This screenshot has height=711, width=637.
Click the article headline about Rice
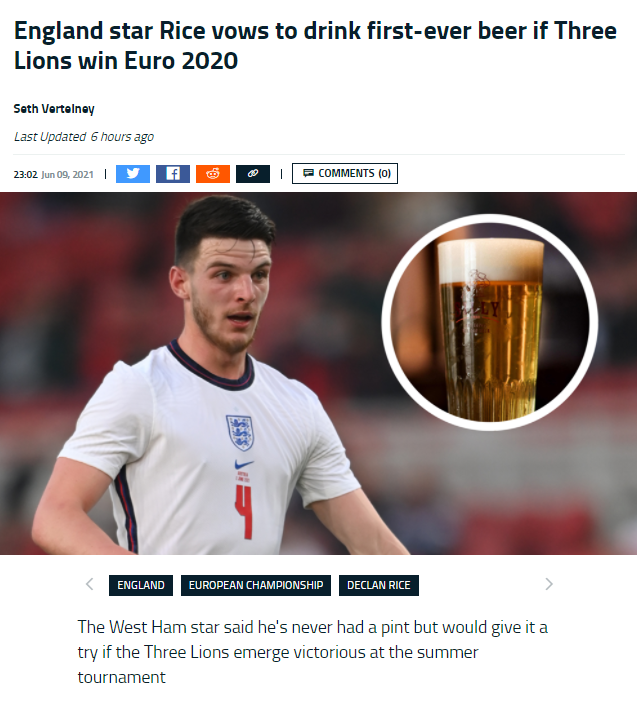click(315, 45)
